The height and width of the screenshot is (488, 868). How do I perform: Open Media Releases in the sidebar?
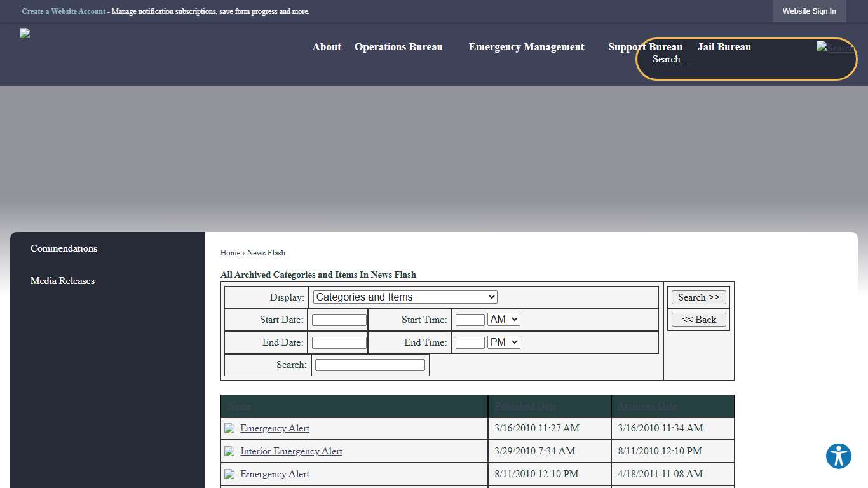pos(62,281)
